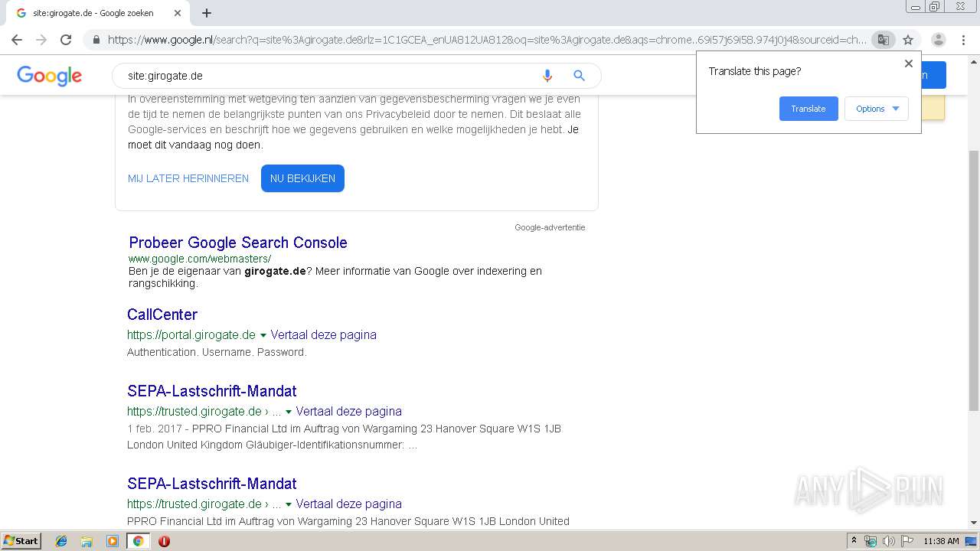This screenshot has width=980, height=551.
Task: Click the https://portal.girogate.de URL text
Action: (x=191, y=334)
